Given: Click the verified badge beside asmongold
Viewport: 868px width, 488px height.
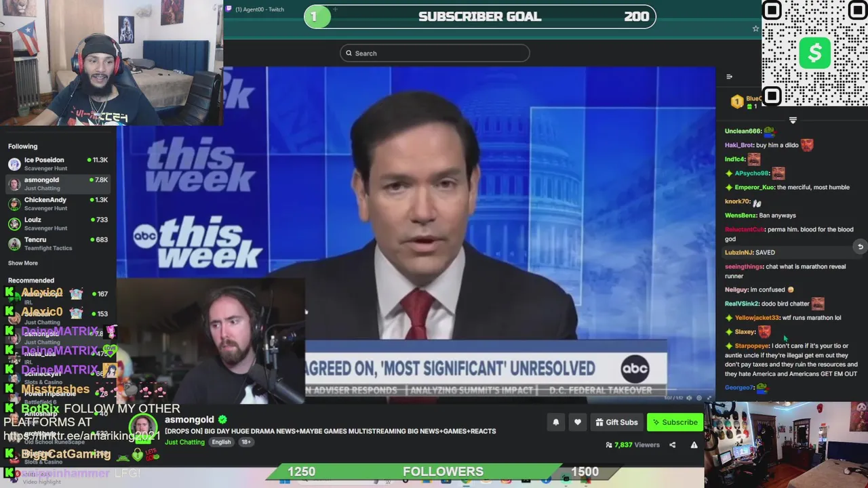Looking at the screenshot, I should (x=222, y=420).
